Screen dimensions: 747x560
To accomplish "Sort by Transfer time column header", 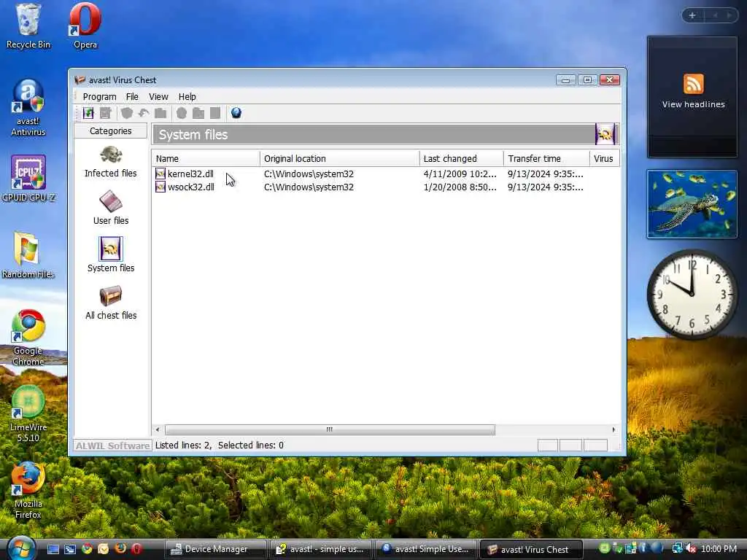I will tap(546, 158).
